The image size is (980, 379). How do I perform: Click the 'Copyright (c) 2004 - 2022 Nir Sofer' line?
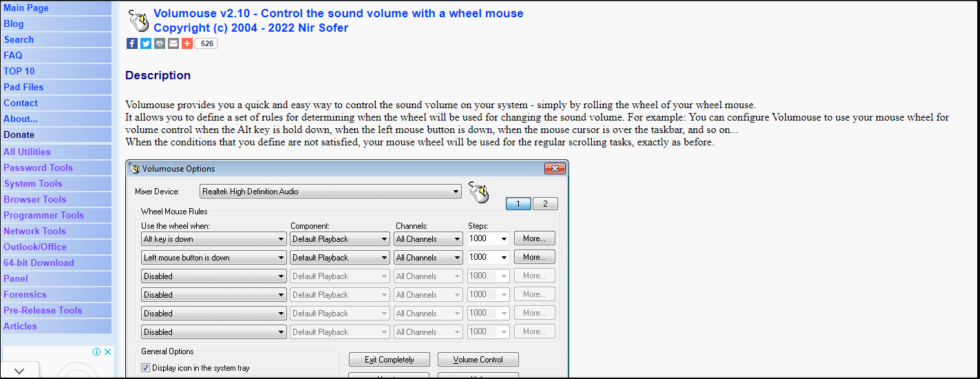[x=251, y=28]
